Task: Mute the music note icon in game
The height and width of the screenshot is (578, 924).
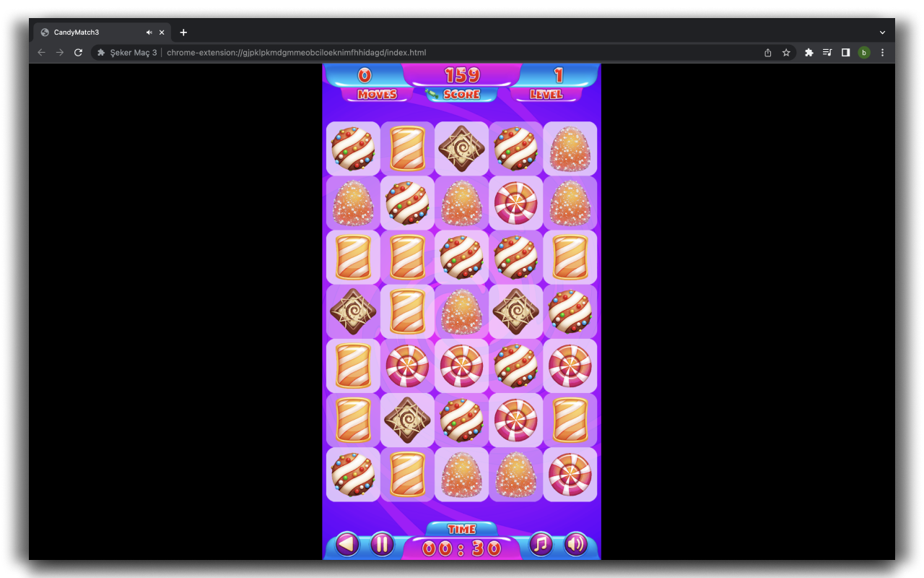Action: [539, 545]
